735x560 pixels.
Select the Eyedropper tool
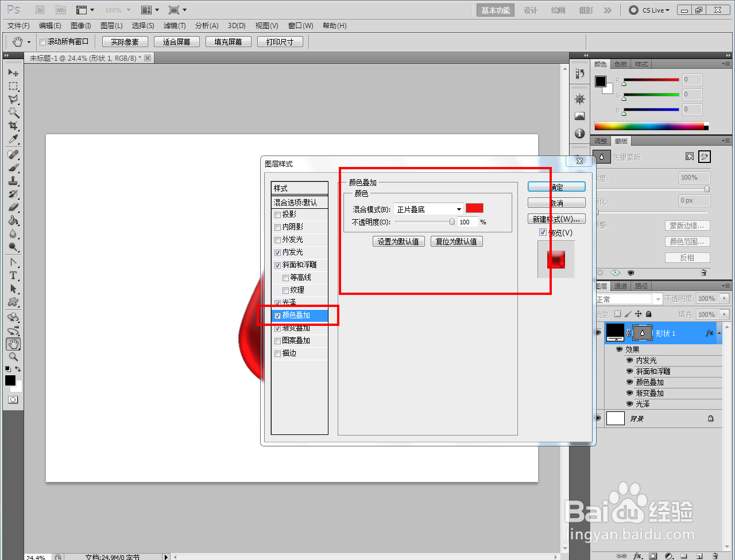pos(13,139)
